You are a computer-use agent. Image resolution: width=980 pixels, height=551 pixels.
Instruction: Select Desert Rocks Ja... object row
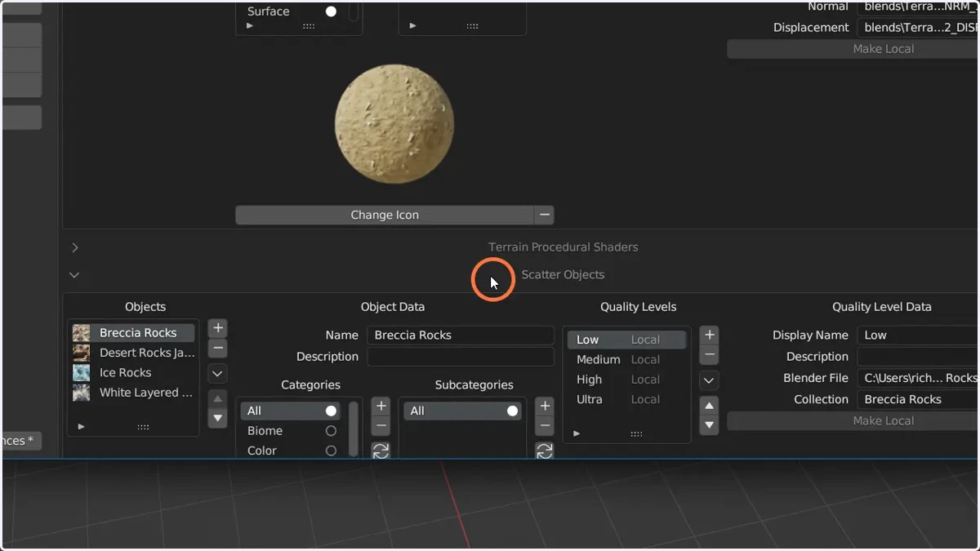click(x=131, y=353)
